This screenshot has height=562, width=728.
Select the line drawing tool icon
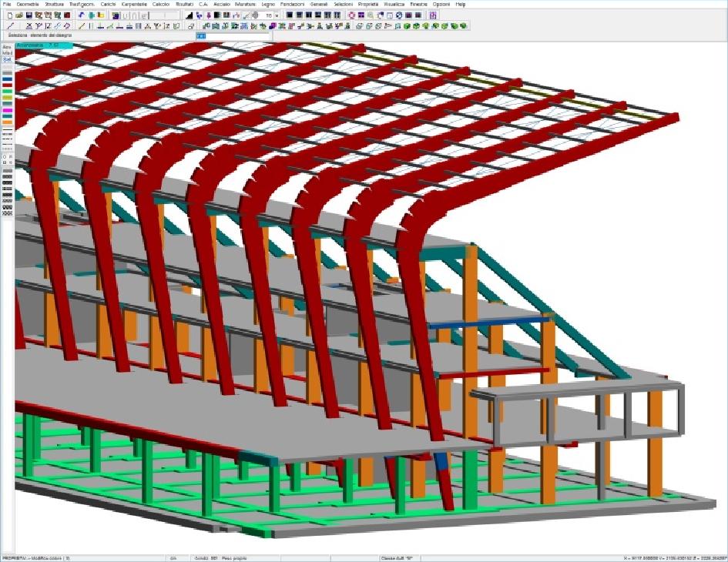[9, 25]
